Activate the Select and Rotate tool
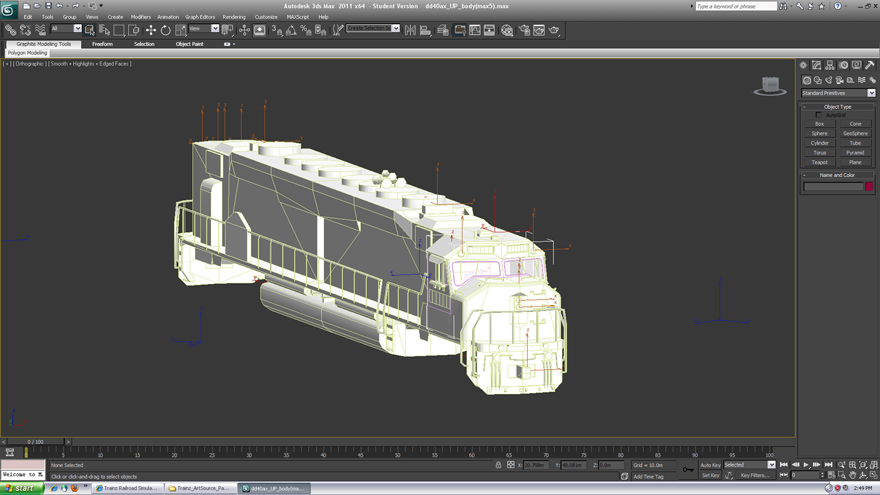 coord(166,30)
